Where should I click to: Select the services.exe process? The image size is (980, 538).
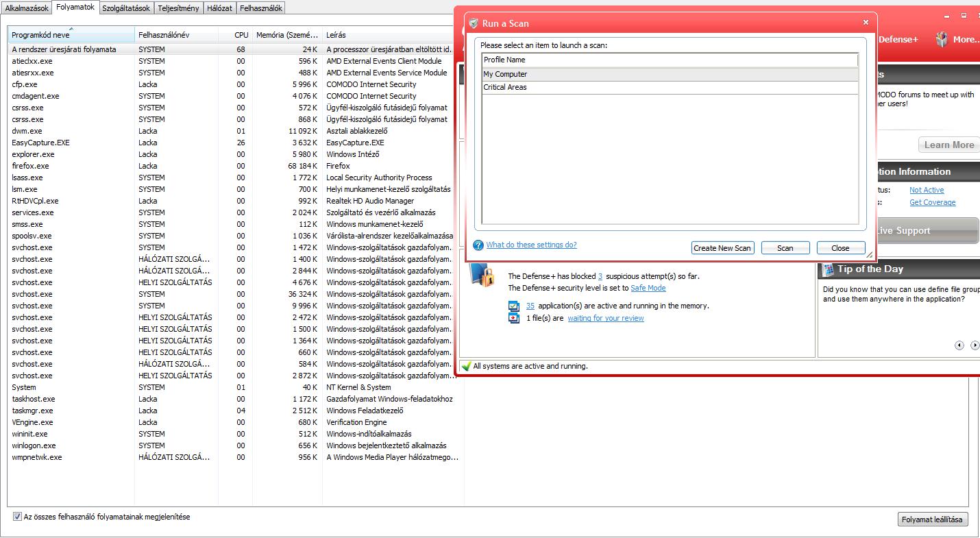pos(232,212)
